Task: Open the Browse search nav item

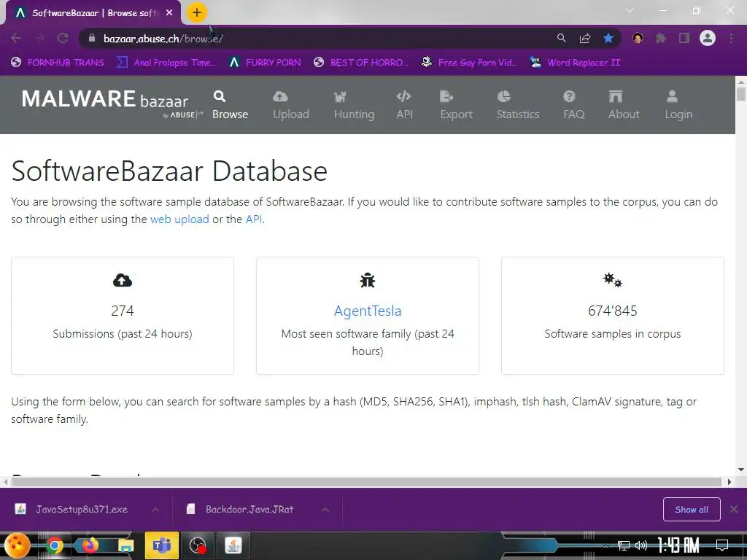Action: [x=230, y=105]
